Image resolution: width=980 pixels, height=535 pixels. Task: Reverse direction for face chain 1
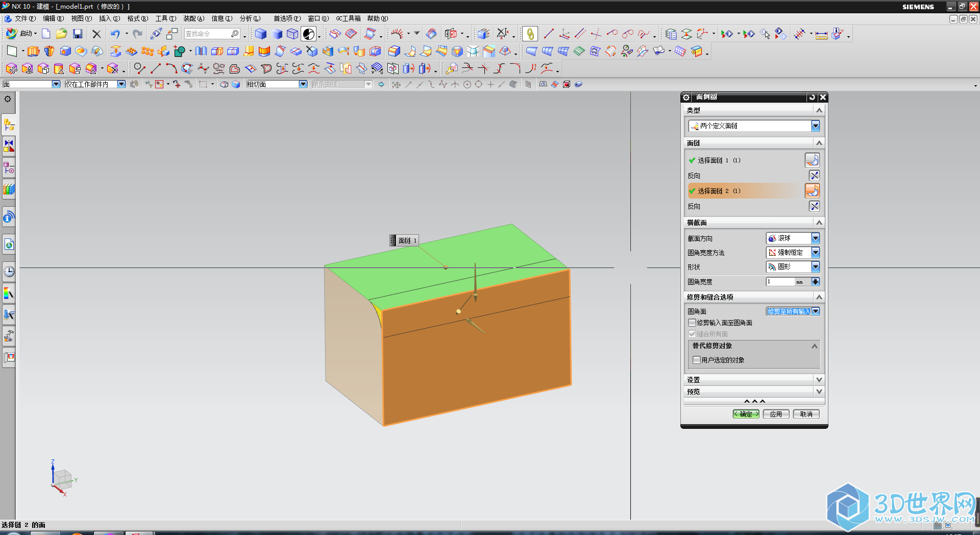(814, 176)
